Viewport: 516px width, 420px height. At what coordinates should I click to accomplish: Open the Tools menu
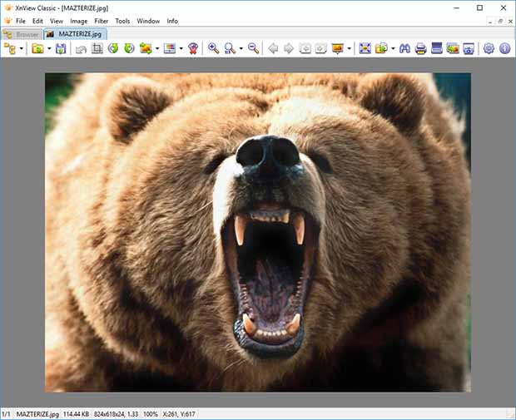[122, 21]
